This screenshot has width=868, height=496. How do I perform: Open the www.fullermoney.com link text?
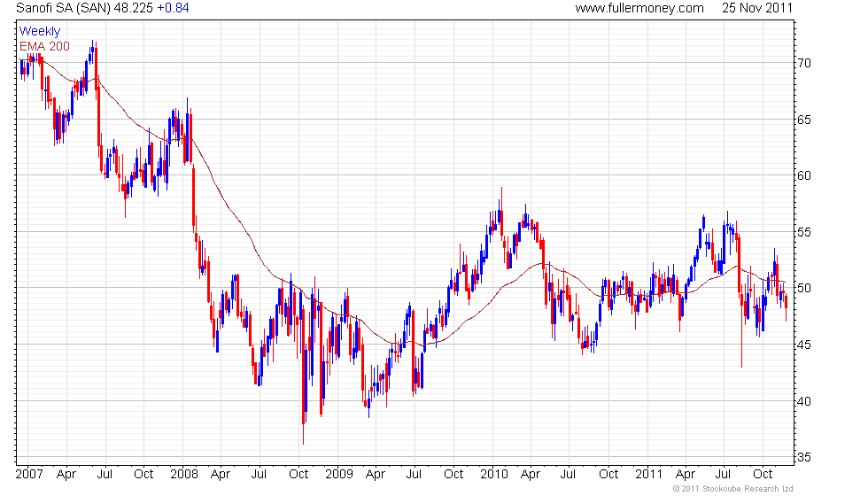click(639, 8)
